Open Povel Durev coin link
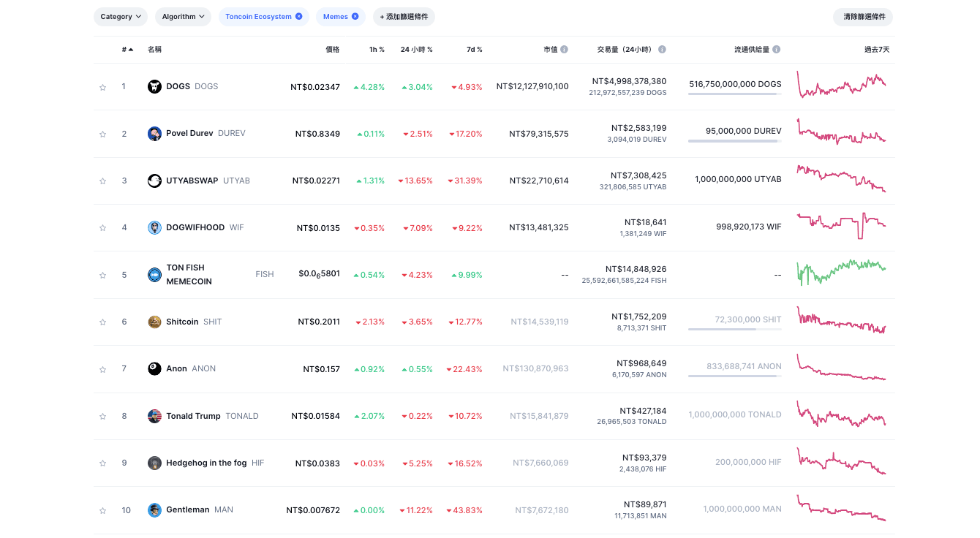This screenshot has width=980, height=538. pos(189,134)
